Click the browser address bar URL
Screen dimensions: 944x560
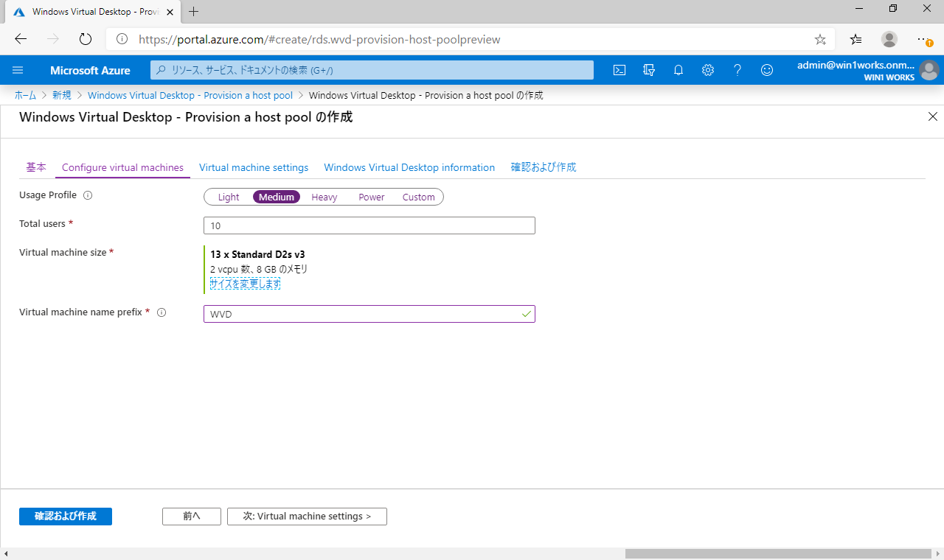click(x=319, y=39)
